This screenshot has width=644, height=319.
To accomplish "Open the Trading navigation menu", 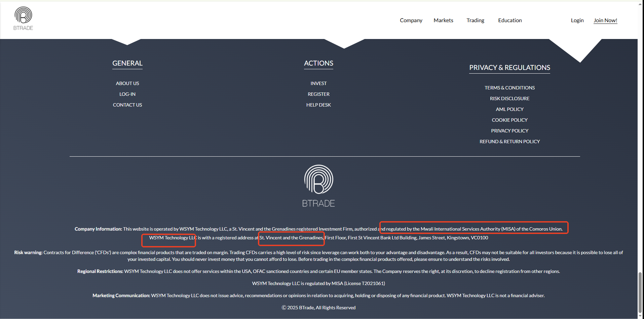I will click(x=475, y=21).
